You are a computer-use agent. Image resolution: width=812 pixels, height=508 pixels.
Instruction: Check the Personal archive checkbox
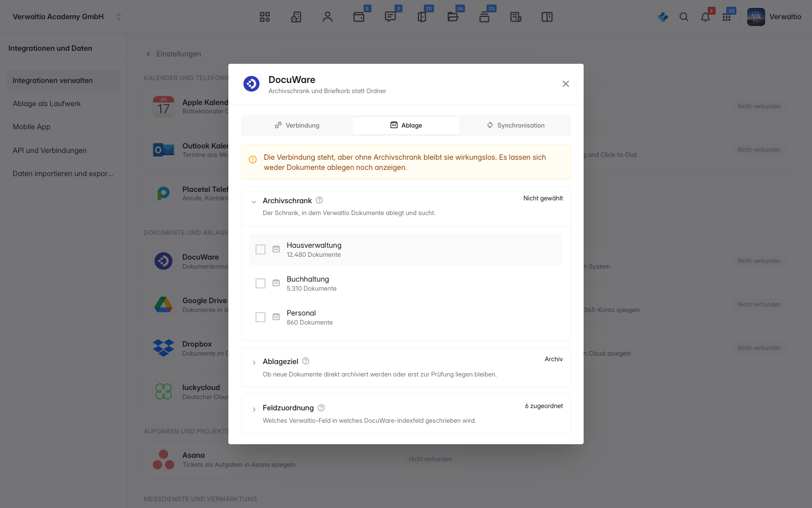(x=261, y=317)
